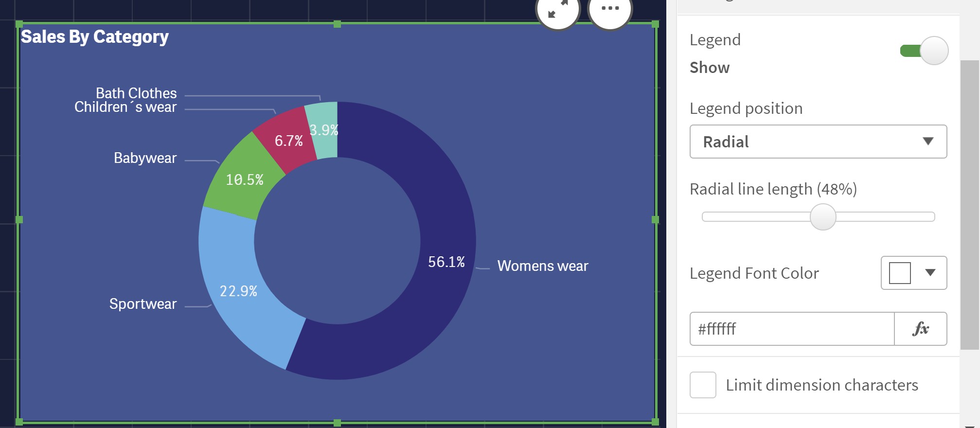
Task: Click the right-middle green resize handle
Action: coord(655,219)
